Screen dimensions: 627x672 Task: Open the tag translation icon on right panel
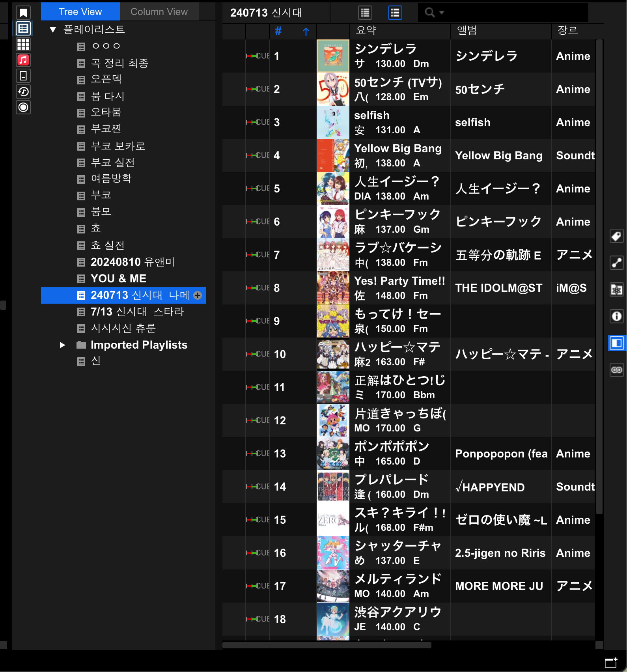tap(617, 289)
